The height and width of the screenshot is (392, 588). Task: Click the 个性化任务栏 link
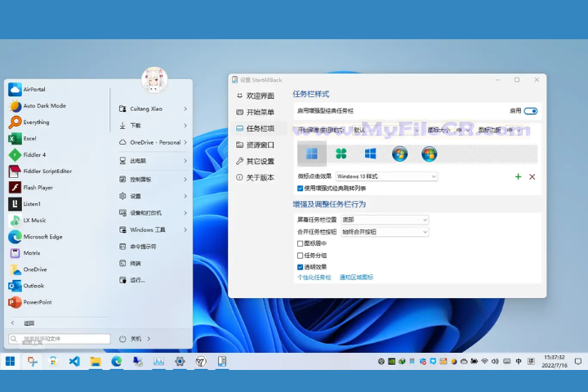pos(314,278)
